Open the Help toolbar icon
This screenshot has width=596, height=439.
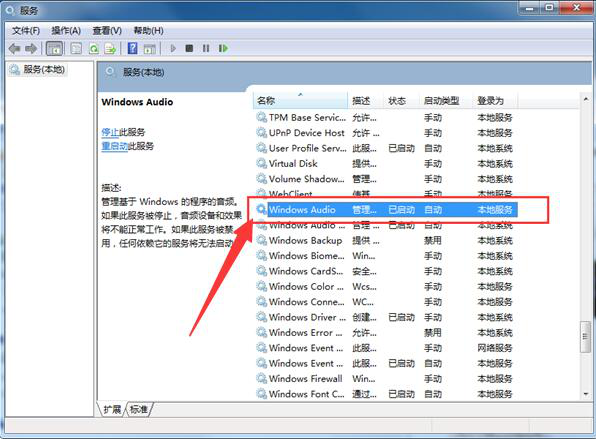pos(132,48)
